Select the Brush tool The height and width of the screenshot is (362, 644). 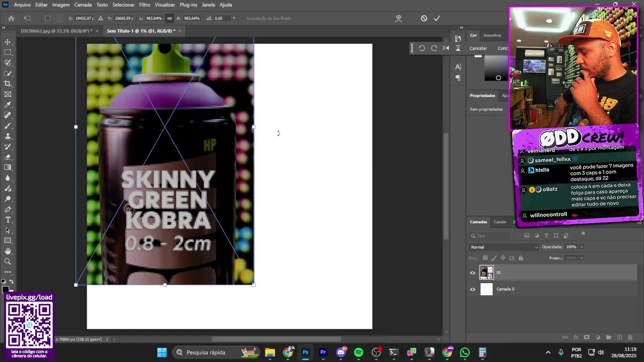point(8,126)
